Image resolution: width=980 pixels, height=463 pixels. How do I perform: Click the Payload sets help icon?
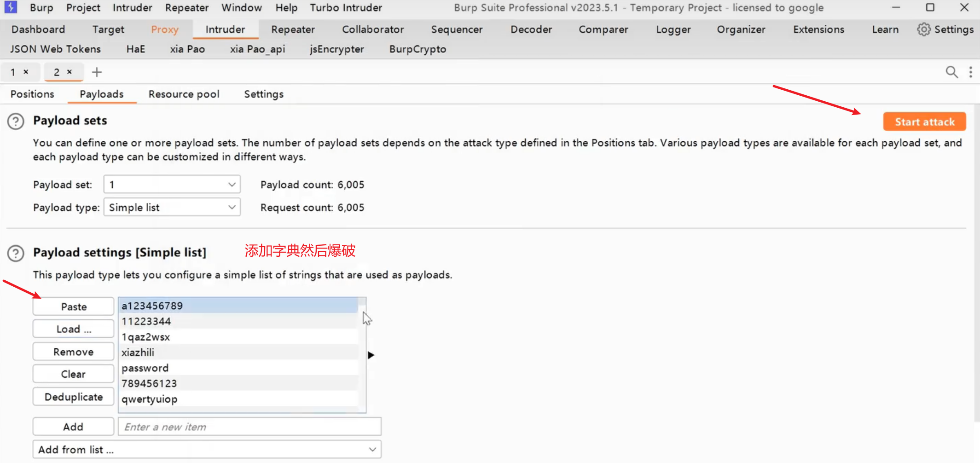click(x=16, y=122)
